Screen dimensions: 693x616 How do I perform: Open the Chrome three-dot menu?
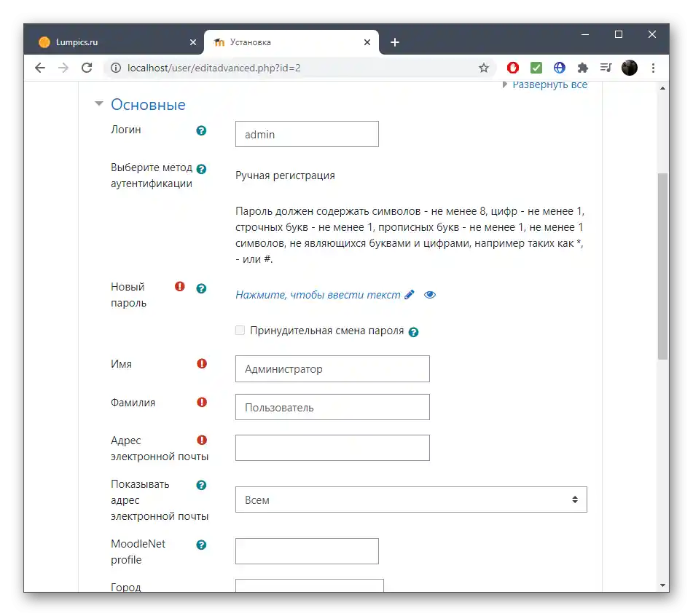pos(653,68)
